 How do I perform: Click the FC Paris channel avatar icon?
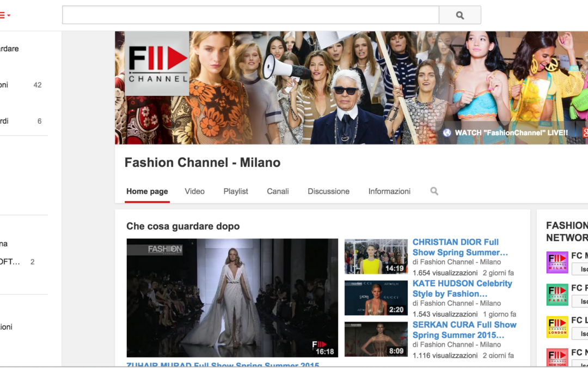(x=556, y=294)
